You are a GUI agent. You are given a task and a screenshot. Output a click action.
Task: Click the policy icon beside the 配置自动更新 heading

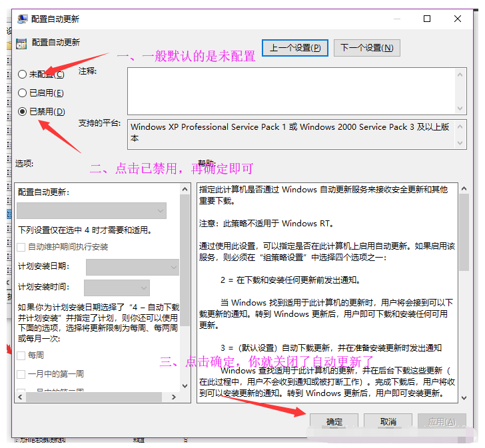pyautogui.click(x=21, y=43)
